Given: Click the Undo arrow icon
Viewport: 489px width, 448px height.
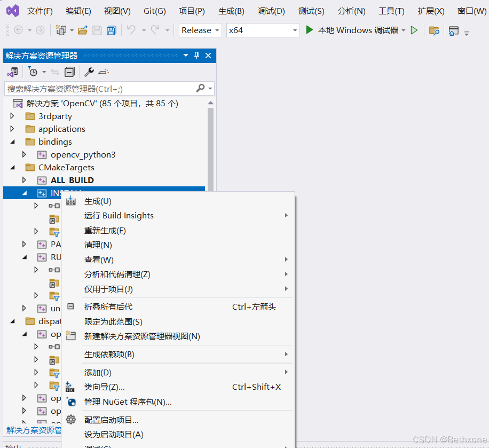Looking at the screenshot, I should [x=131, y=30].
